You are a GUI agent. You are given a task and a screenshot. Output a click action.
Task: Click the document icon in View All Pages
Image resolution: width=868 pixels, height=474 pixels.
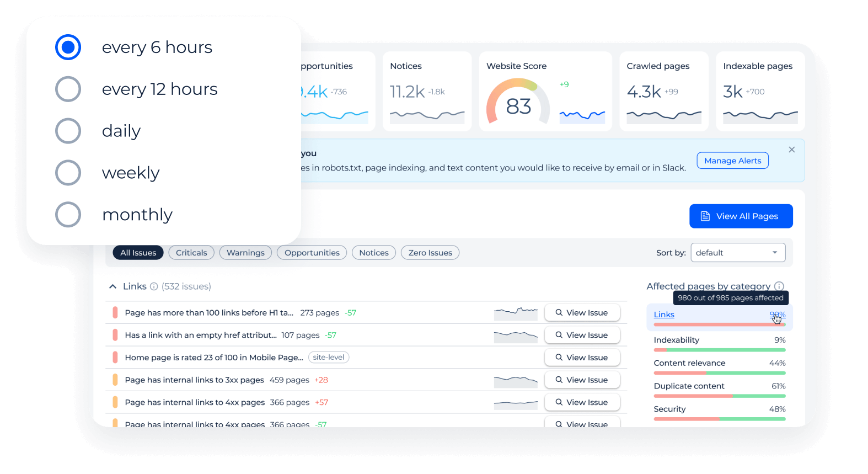705,216
